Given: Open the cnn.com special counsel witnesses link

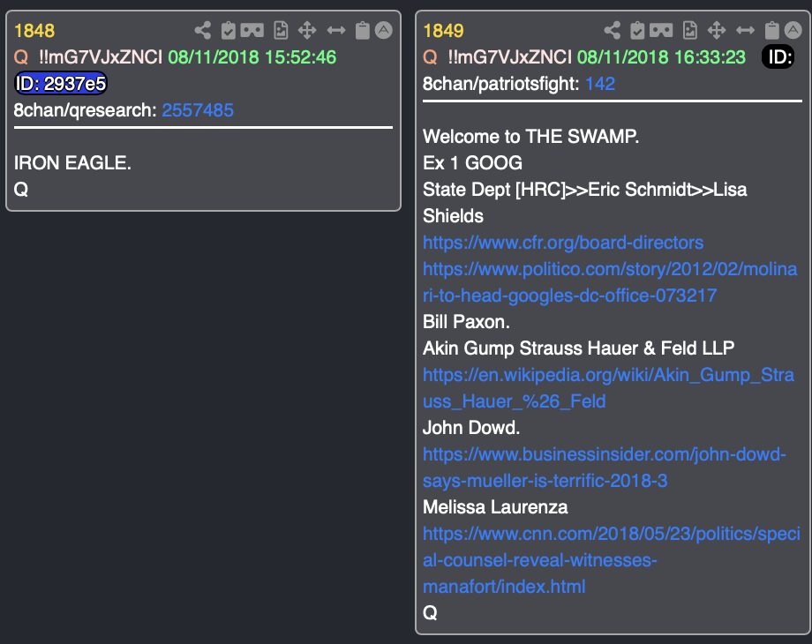Looking at the screenshot, I should (x=612, y=560).
